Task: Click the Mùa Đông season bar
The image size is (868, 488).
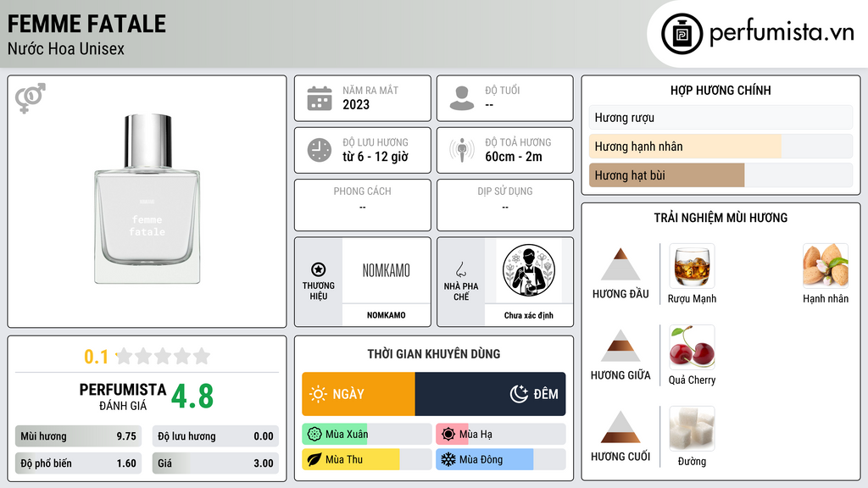Action: (501, 459)
